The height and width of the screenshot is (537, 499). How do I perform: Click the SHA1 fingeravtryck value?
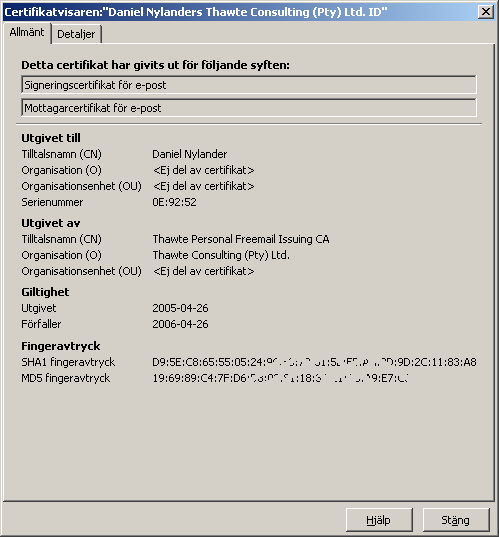(x=314, y=362)
